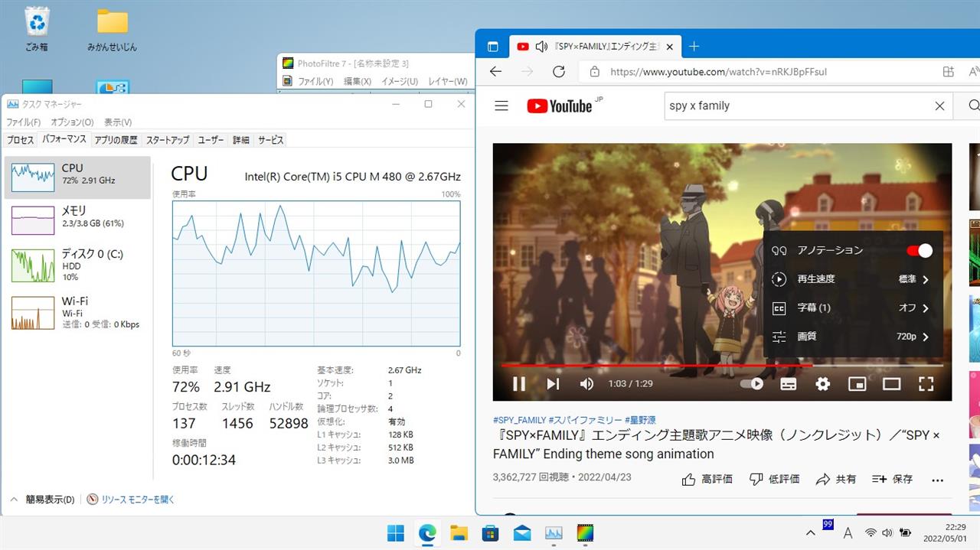
Task: Open オプション(O) menu in Task Manager
Action: 72,122
